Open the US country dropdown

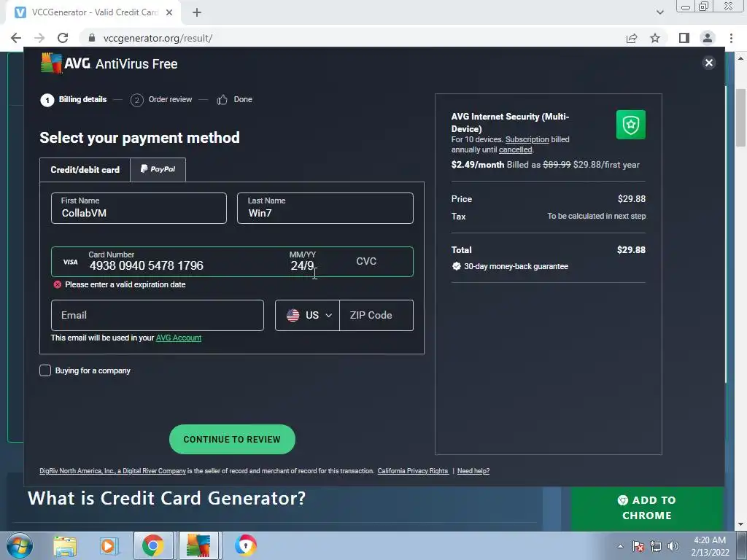pyautogui.click(x=307, y=315)
